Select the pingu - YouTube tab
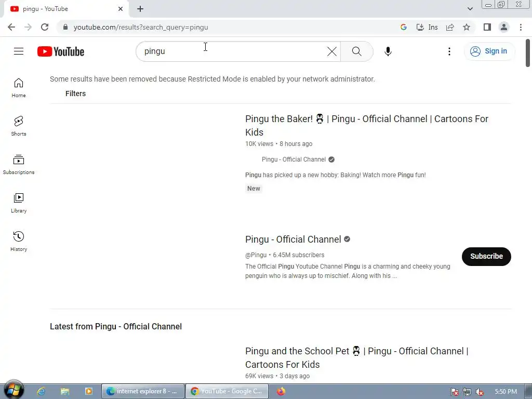The height and width of the screenshot is (399, 532). [66, 9]
